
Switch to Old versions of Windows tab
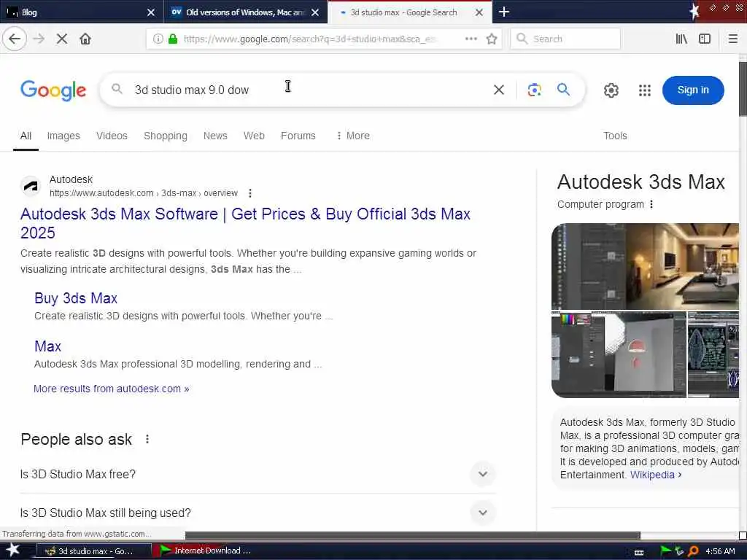pos(246,12)
